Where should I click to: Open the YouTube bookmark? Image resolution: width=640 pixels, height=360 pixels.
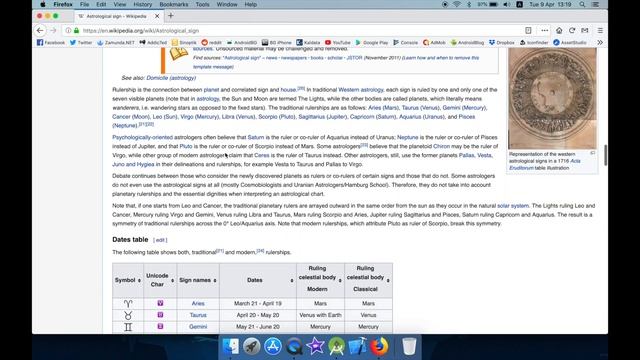pos(338,42)
